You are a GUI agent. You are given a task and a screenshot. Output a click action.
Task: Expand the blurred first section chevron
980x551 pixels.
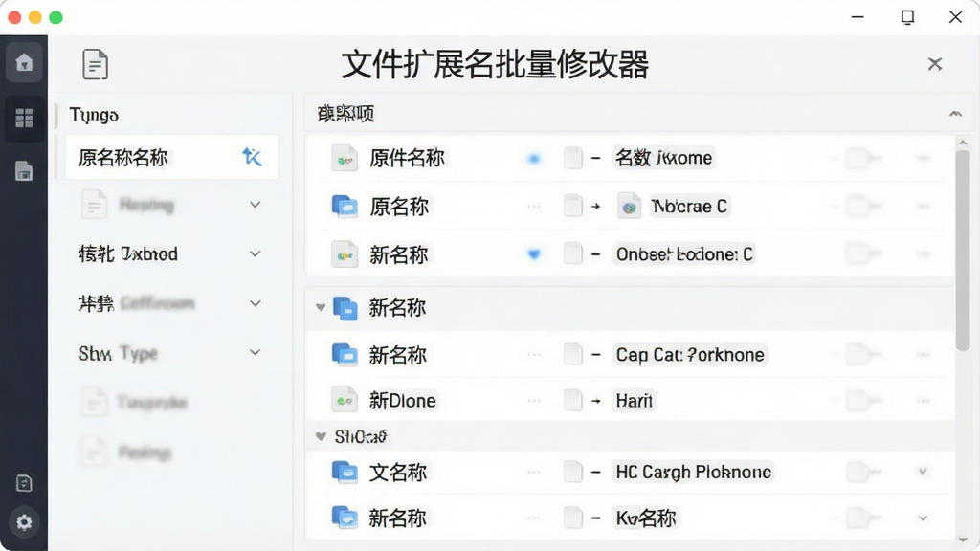pos(255,205)
